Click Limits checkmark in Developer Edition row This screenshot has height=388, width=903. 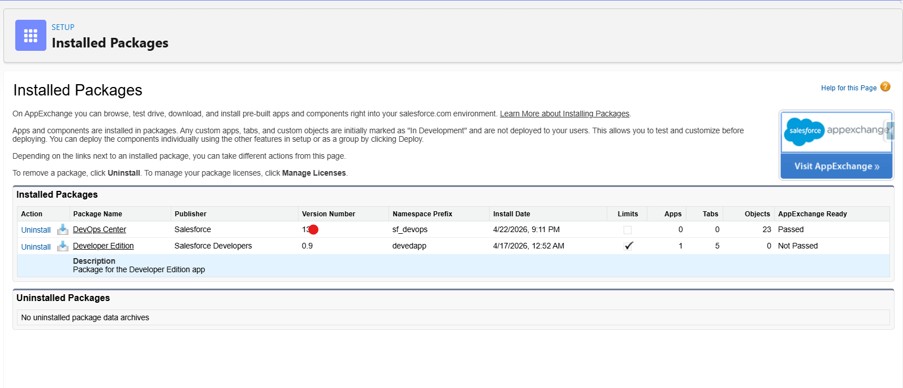point(628,246)
